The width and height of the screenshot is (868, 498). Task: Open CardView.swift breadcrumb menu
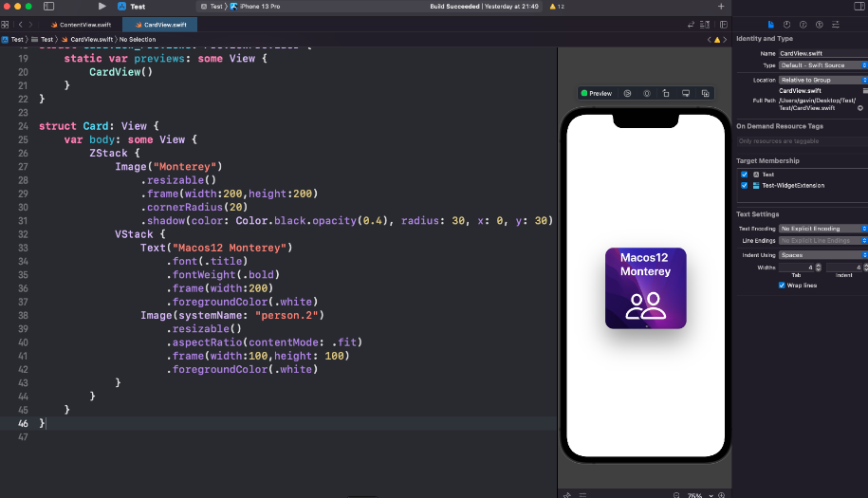(87, 39)
